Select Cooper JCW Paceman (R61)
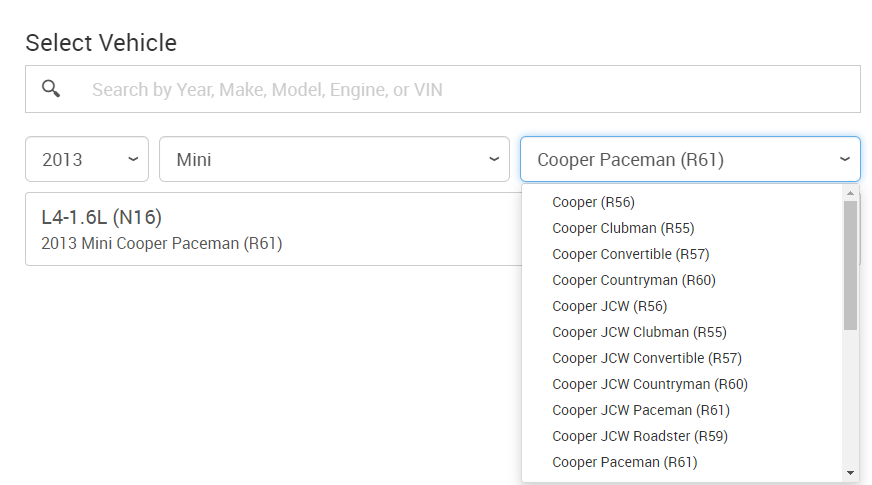 point(640,410)
